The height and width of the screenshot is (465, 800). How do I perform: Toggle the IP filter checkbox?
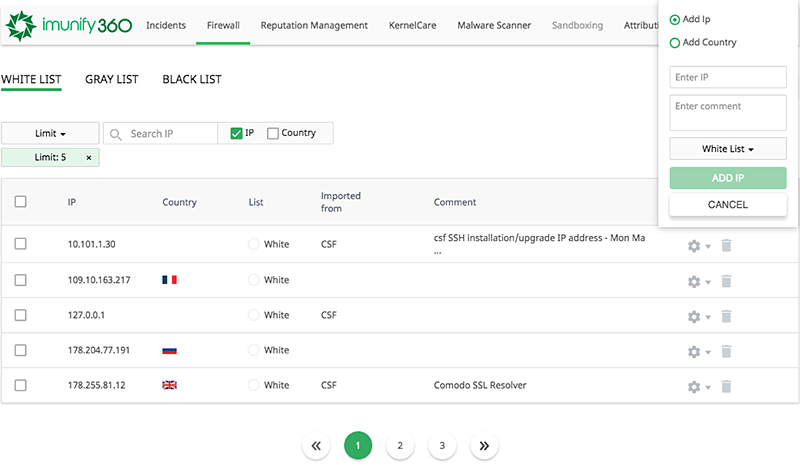tap(236, 133)
